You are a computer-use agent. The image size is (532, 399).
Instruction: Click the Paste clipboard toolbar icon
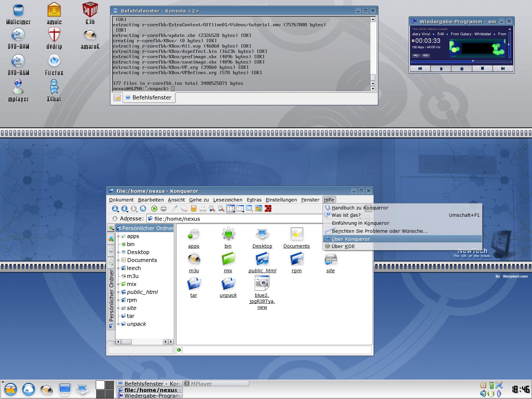pyautogui.click(x=194, y=208)
